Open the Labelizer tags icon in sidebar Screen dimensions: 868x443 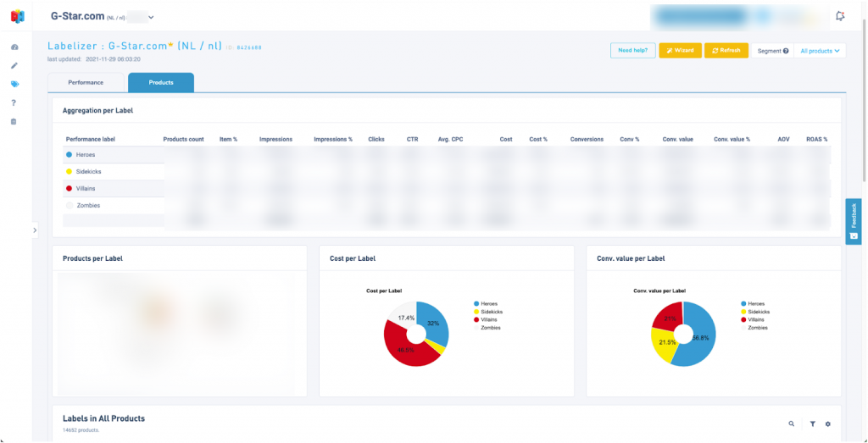tap(14, 84)
